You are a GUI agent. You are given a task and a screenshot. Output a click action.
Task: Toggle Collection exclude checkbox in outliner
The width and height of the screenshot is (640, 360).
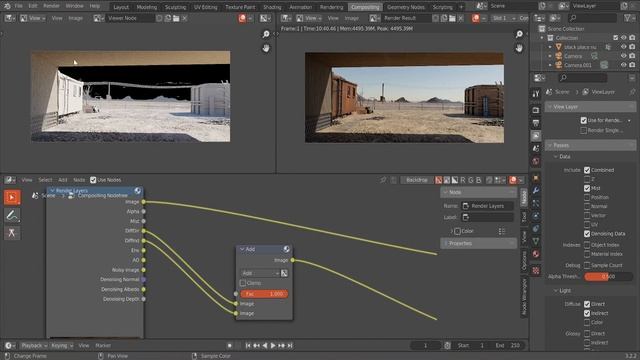(x=616, y=38)
